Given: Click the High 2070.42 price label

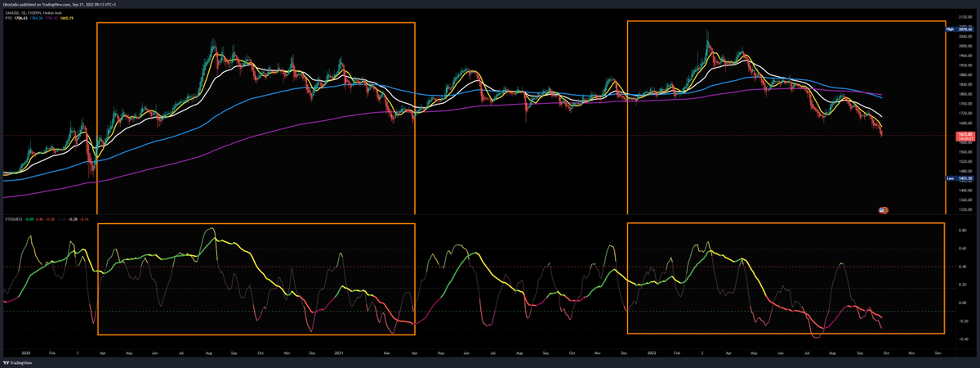Looking at the screenshot, I should (960, 29).
